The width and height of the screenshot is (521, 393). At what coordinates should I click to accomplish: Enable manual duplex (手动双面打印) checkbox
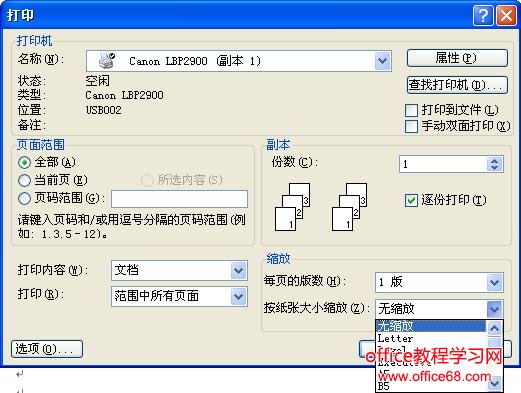[411, 126]
